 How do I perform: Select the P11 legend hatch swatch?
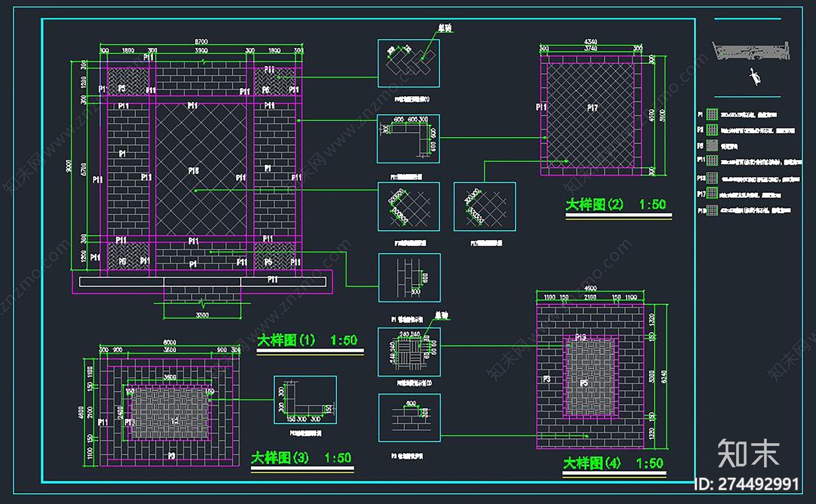[712, 161]
